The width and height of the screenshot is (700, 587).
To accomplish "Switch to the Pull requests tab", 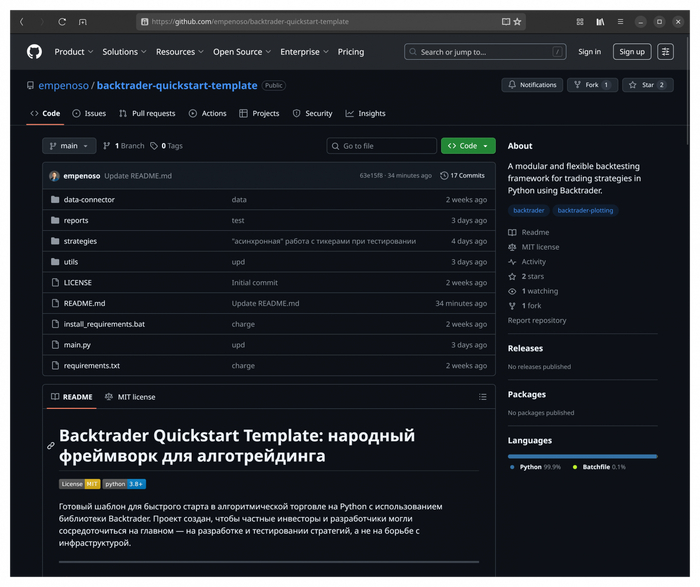I will pyautogui.click(x=147, y=113).
